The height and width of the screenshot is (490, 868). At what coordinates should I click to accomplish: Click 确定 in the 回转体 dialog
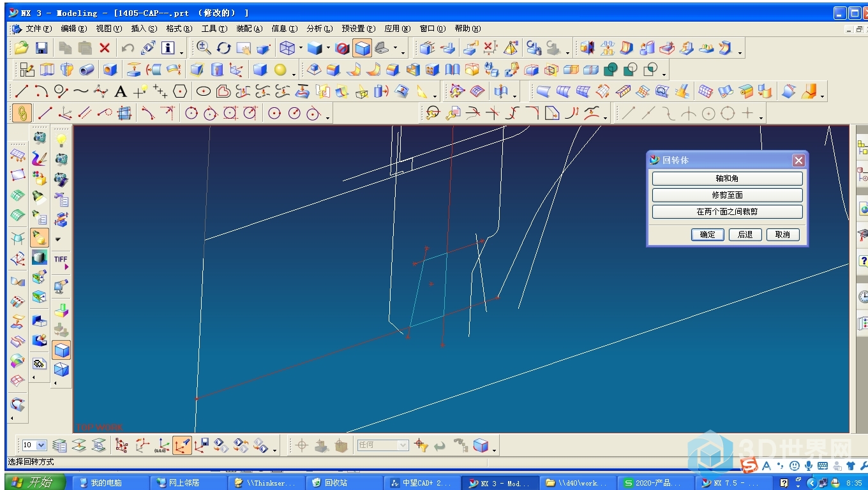point(708,235)
